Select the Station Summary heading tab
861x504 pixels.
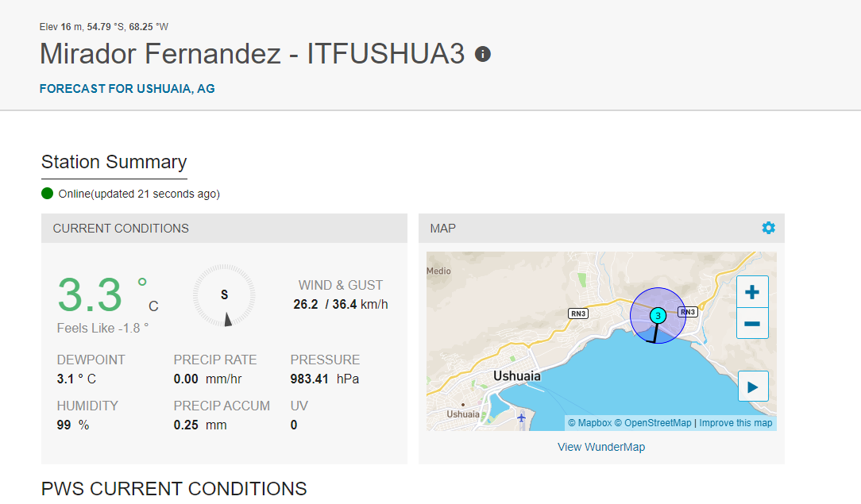point(114,163)
